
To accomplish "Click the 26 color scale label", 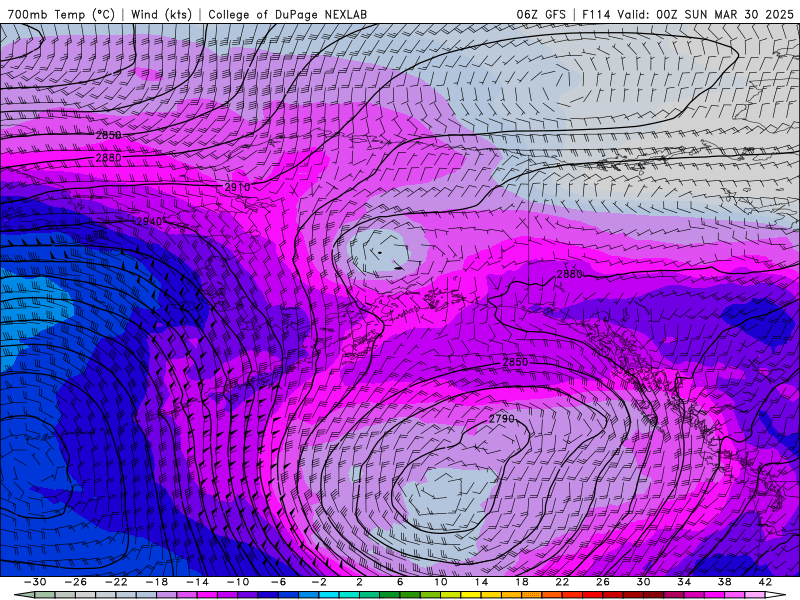I will [x=603, y=582].
